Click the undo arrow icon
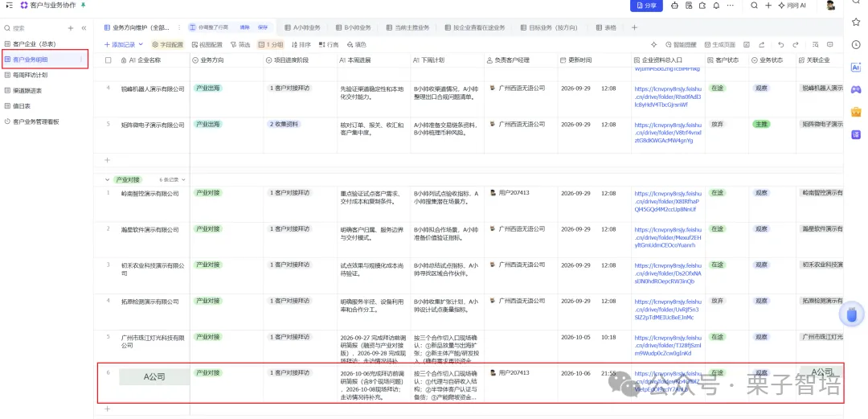The image size is (868, 419). click(x=781, y=44)
